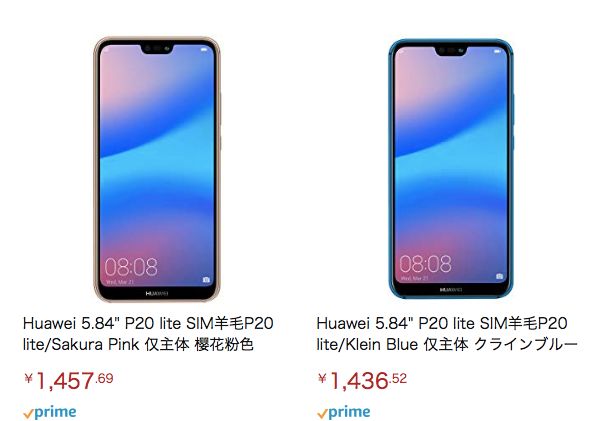Image resolution: width=601 pixels, height=421 pixels.
Task: Open the Sakura Pink P20 lite product image
Action: coord(157,169)
